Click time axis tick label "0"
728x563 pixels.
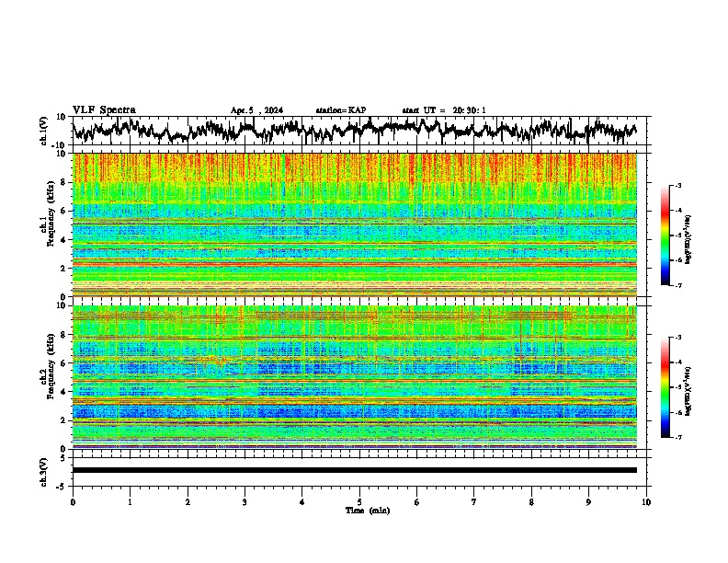tap(73, 502)
